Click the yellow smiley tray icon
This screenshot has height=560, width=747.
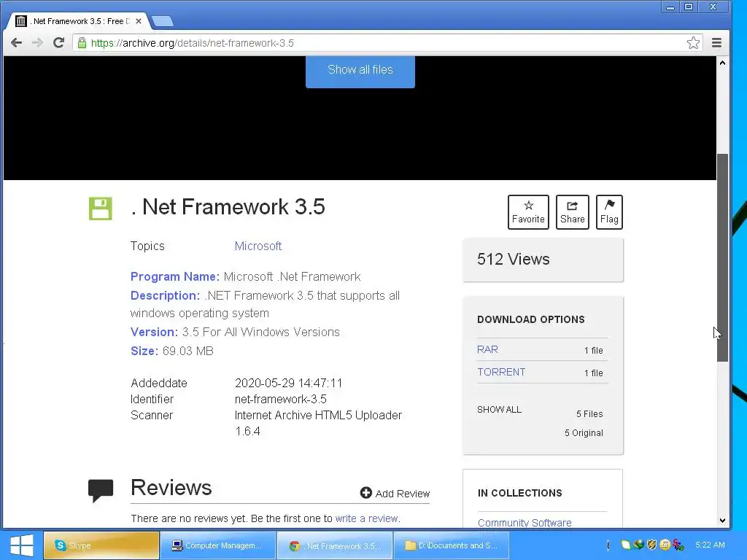(x=665, y=544)
